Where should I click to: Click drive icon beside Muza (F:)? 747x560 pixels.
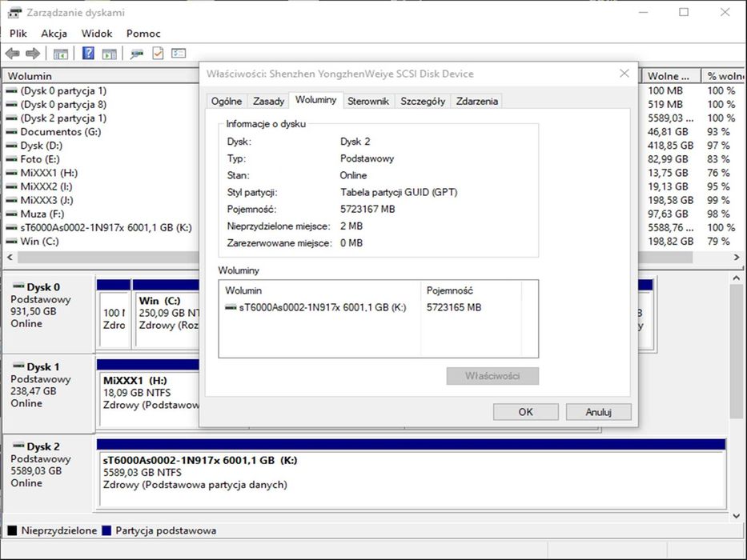[11, 214]
